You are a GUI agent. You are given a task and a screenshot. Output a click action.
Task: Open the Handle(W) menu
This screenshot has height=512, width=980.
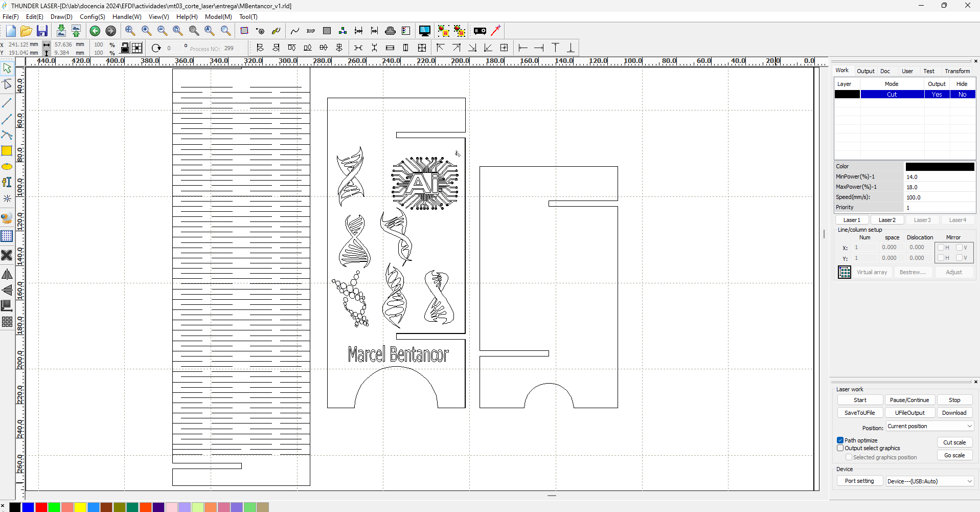pos(127,17)
